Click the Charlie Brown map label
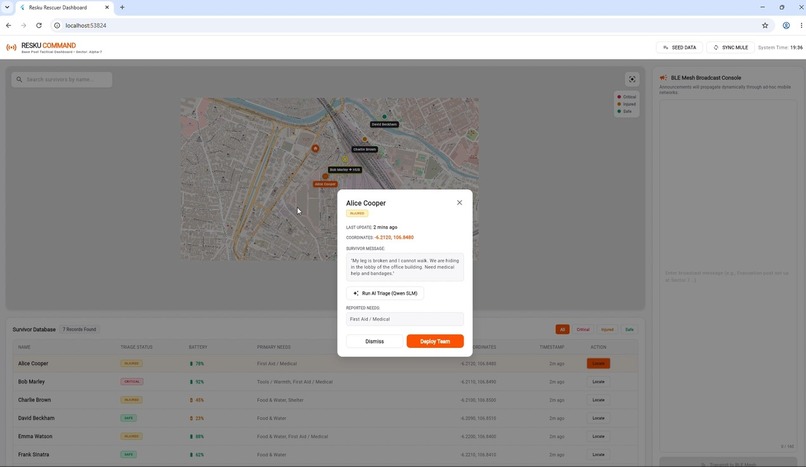This screenshot has width=806, height=467. click(365, 150)
